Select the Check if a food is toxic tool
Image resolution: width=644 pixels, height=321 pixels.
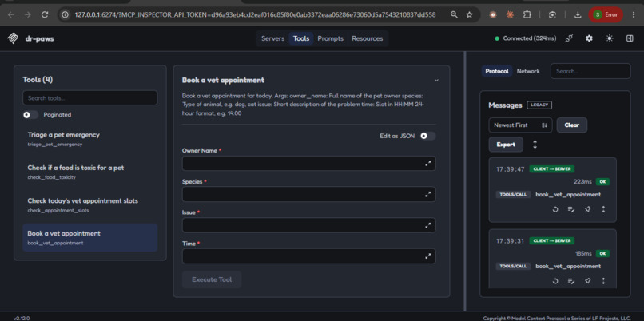(x=90, y=172)
